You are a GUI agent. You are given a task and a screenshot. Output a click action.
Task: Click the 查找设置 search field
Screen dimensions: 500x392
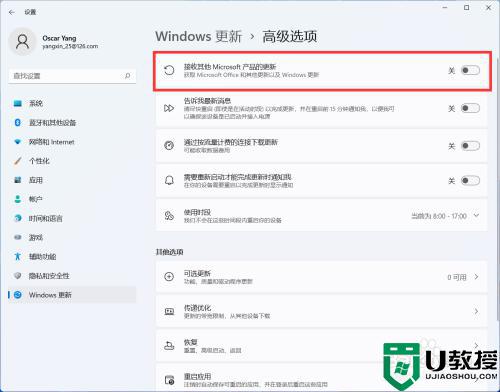pos(72,76)
